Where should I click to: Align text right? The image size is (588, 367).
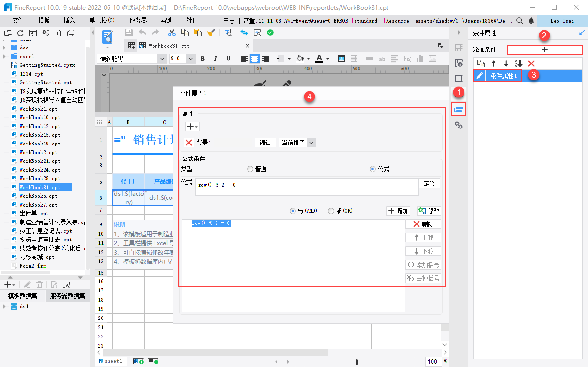click(x=265, y=59)
